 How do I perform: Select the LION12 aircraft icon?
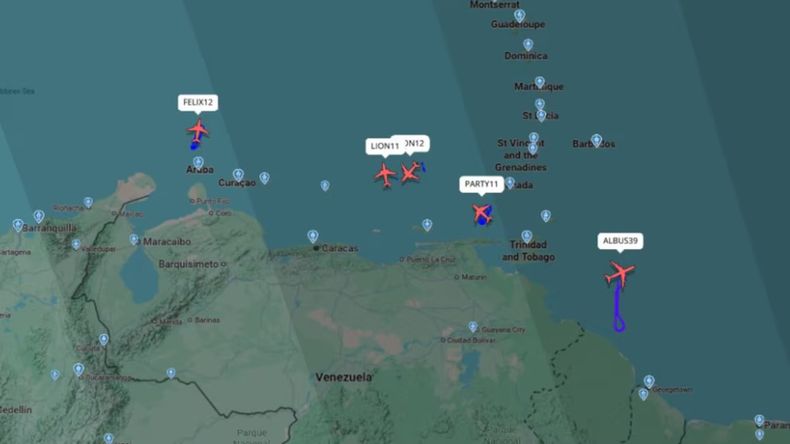[x=410, y=173]
